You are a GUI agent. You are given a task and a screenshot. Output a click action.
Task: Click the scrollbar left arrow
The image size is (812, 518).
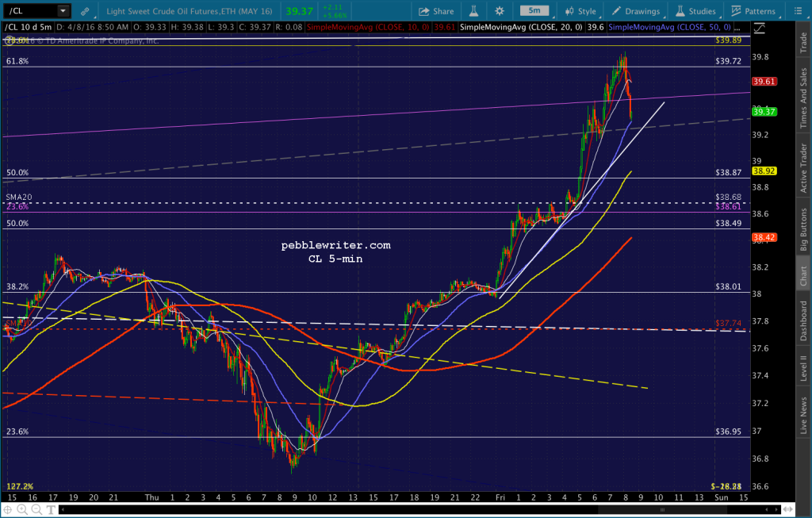click(x=63, y=510)
